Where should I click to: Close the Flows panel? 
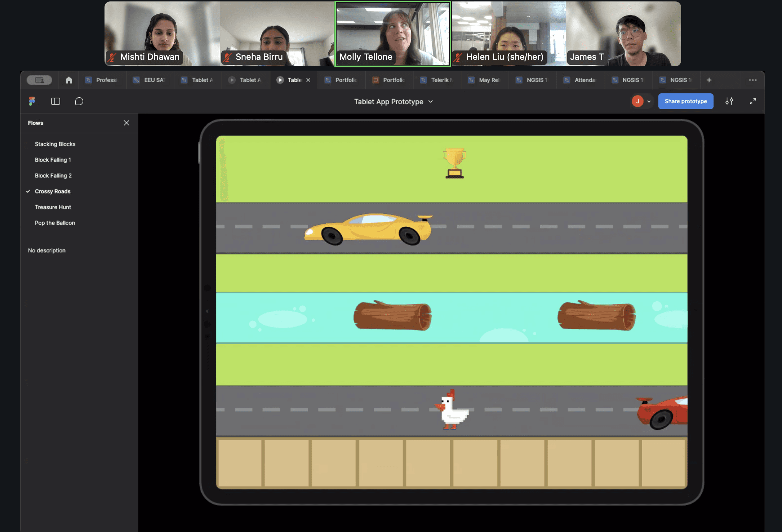[126, 123]
